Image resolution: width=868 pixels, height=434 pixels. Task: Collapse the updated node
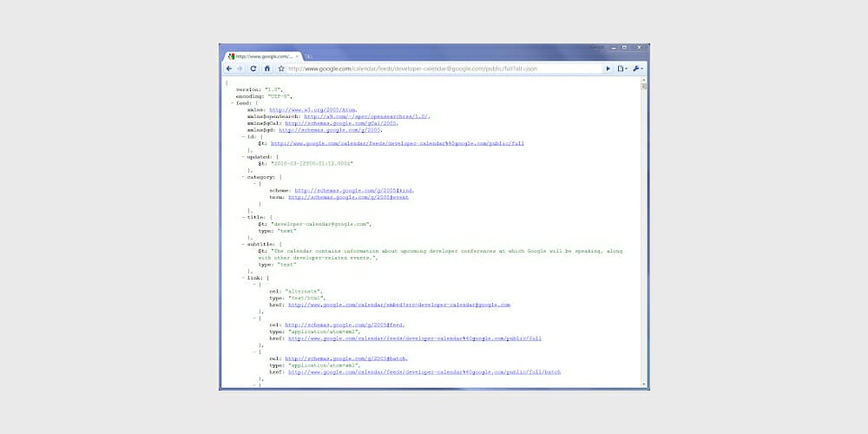pos(243,156)
